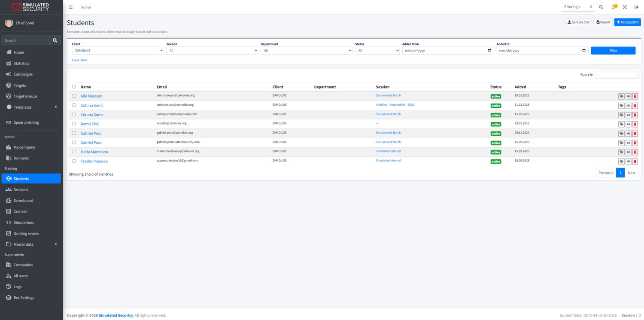Screen dimensions: 644x320
Task: Check the Teodor Popescu row checkbox
Action: point(74,161)
